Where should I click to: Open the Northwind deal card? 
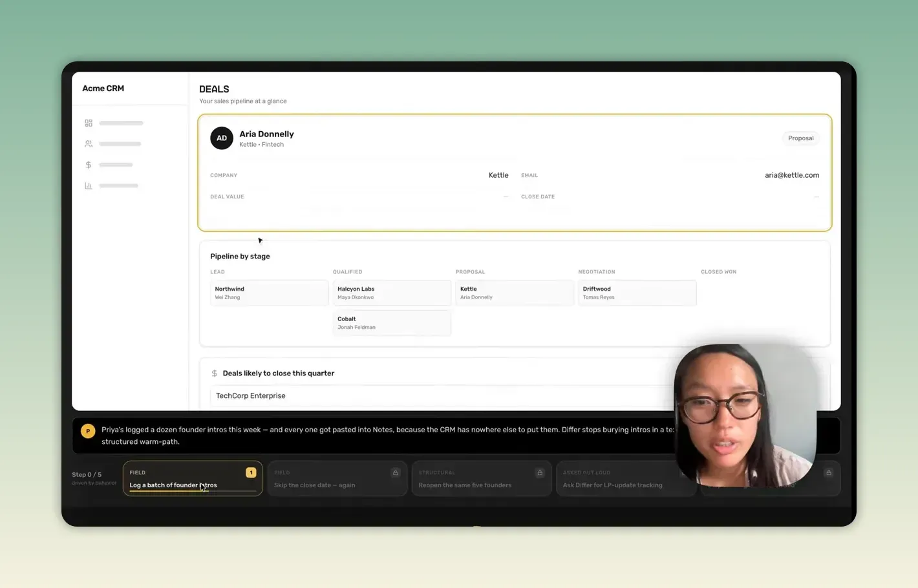tap(269, 293)
